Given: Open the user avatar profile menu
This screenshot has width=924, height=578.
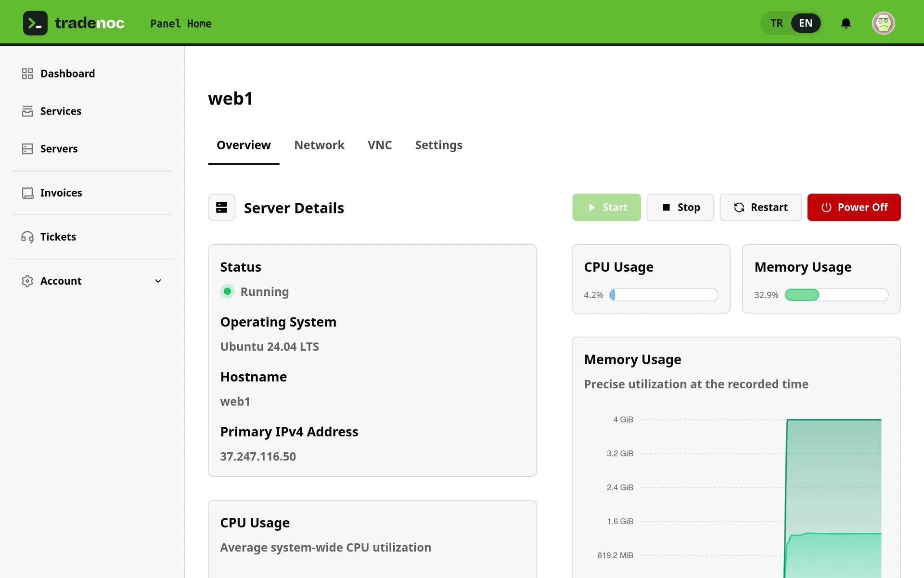Looking at the screenshot, I should click(x=884, y=23).
